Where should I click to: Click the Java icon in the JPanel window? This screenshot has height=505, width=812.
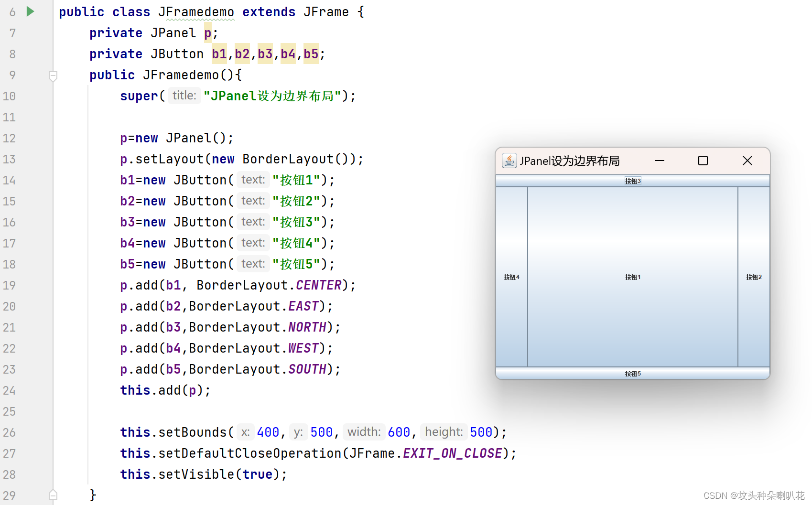point(509,161)
